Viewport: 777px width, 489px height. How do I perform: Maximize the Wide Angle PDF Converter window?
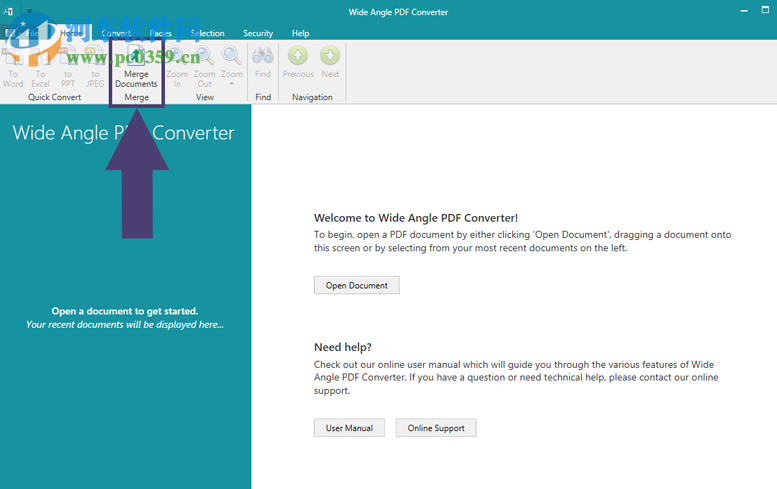click(x=765, y=10)
